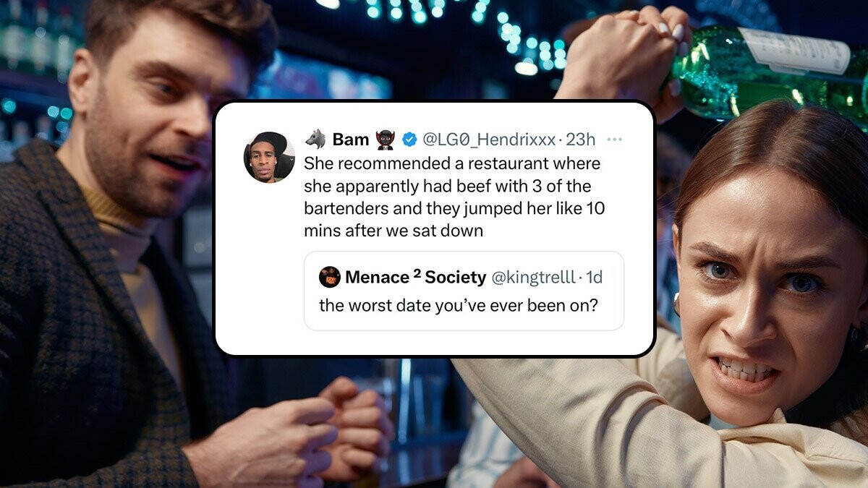868x488 pixels.
Task: Open the quoted tweet about the worst date
Action: coord(464,291)
